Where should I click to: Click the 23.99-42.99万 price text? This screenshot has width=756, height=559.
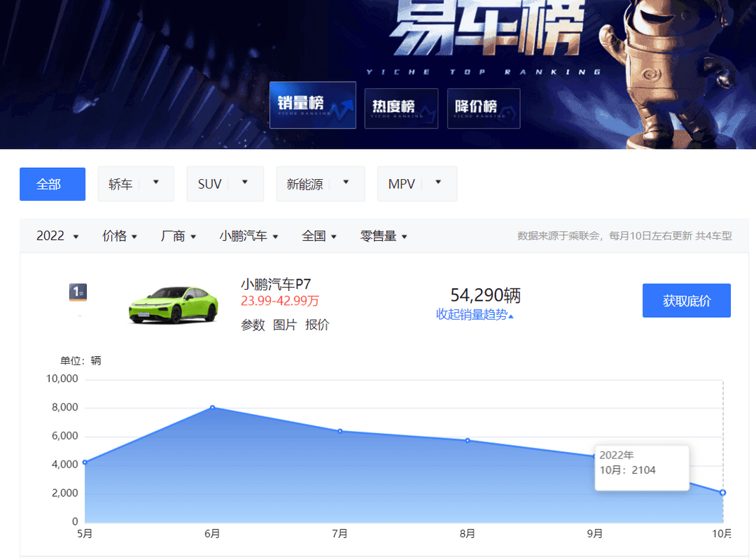click(x=279, y=301)
